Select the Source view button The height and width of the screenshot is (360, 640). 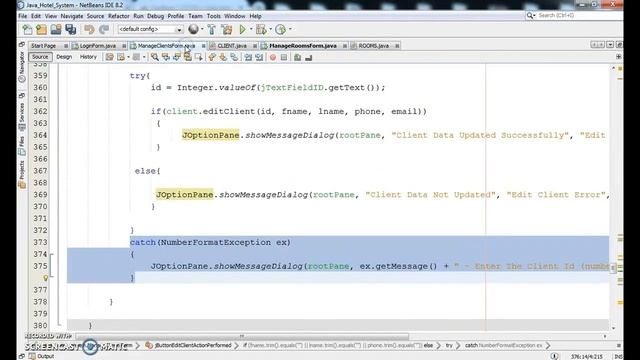pos(40,57)
